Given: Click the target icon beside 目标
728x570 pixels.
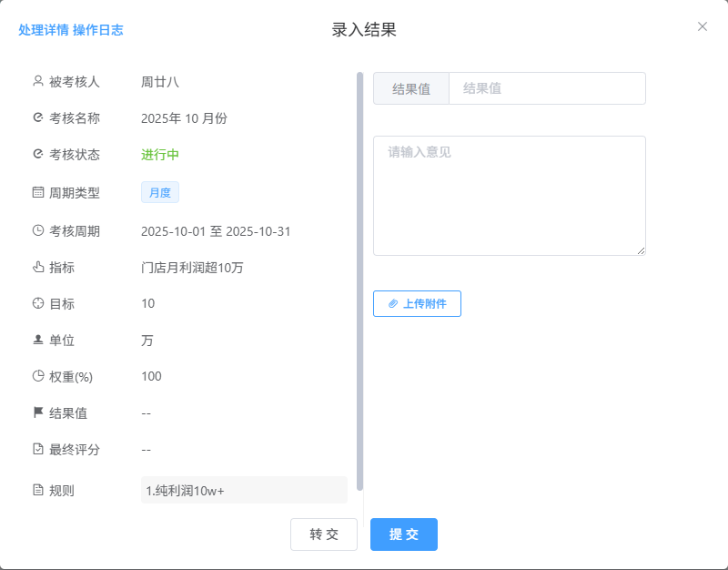Looking at the screenshot, I should point(38,303).
